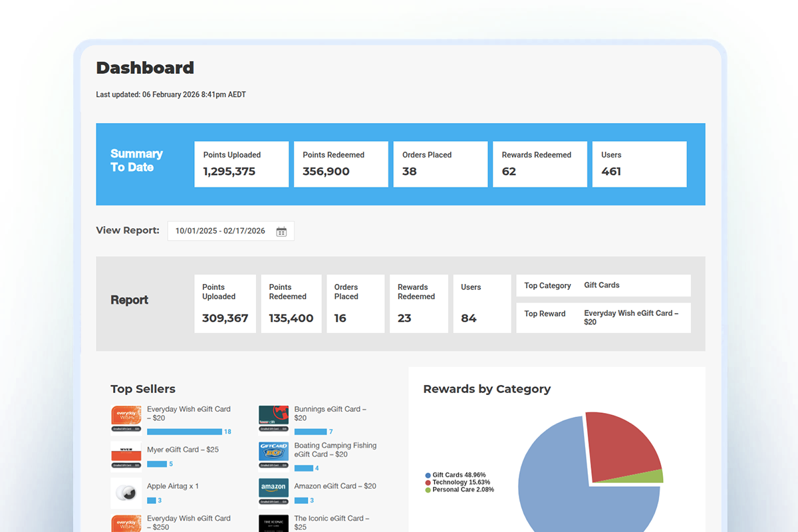Click the Everyday Wish $250 card logo
Image resolution: width=798 pixels, height=532 pixels.
tap(126, 525)
